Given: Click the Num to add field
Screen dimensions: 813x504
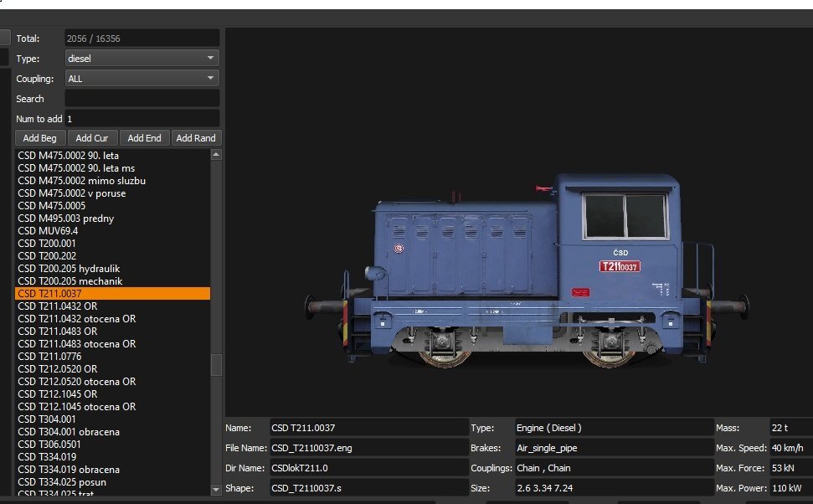Looking at the screenshot, I should 142,119.
